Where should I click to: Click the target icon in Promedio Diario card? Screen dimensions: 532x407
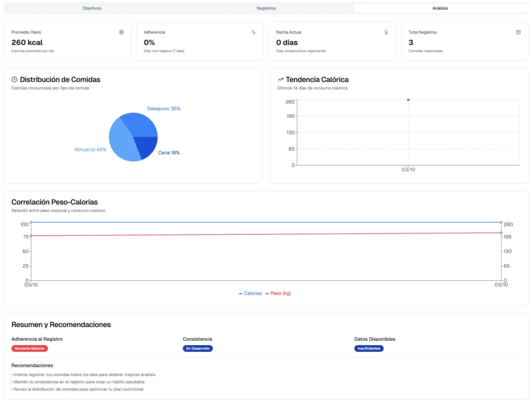(x=122, y=32)
